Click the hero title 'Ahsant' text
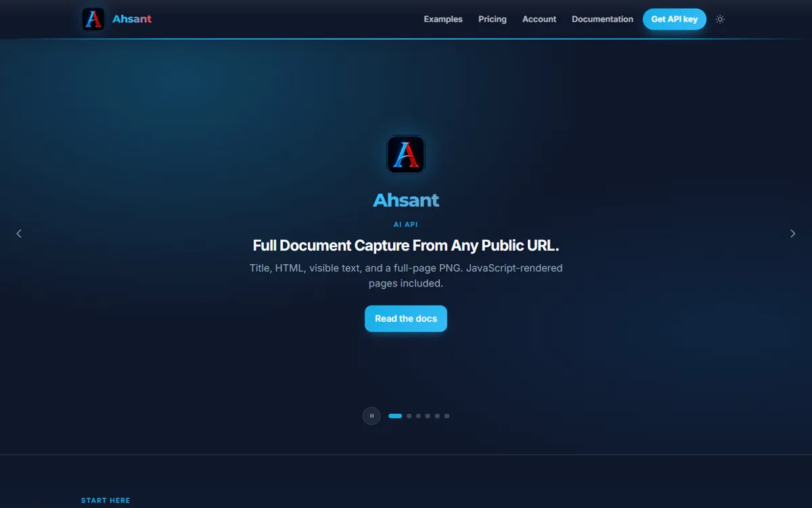The height and width of the screenshot is (508, 812). 406,200
